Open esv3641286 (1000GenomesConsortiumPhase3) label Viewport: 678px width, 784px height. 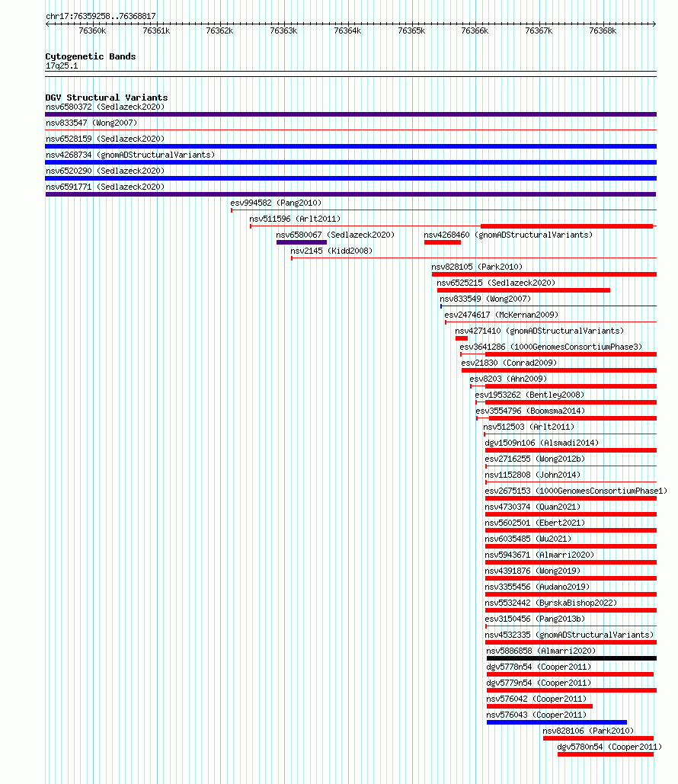pyautogui.click(x=551, y=347)
